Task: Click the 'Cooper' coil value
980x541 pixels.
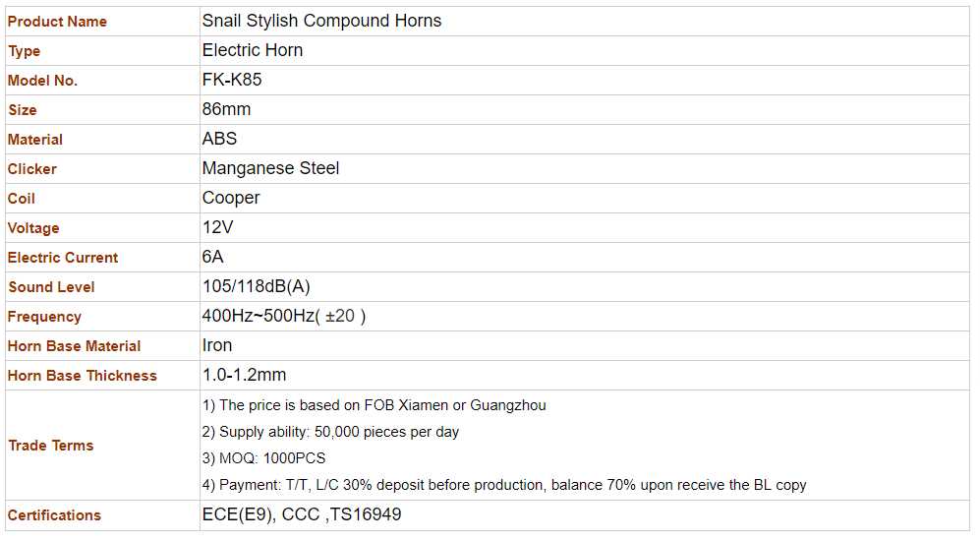Action: (x=231, y=198)
